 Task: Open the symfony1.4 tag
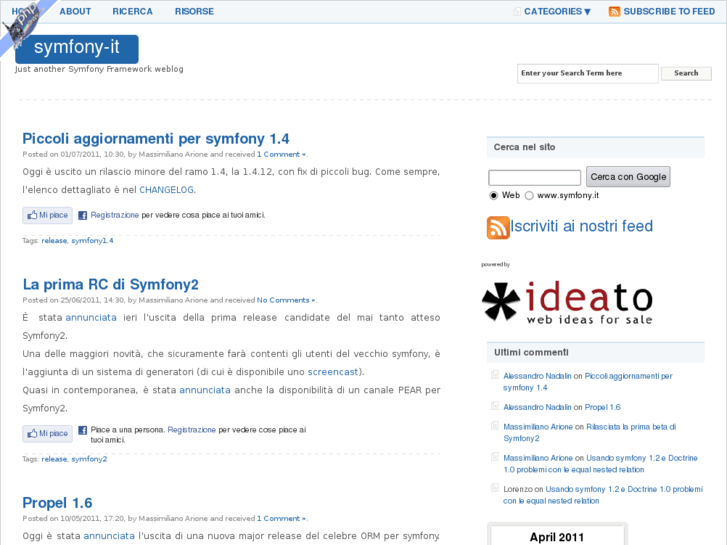click(92, 241)
